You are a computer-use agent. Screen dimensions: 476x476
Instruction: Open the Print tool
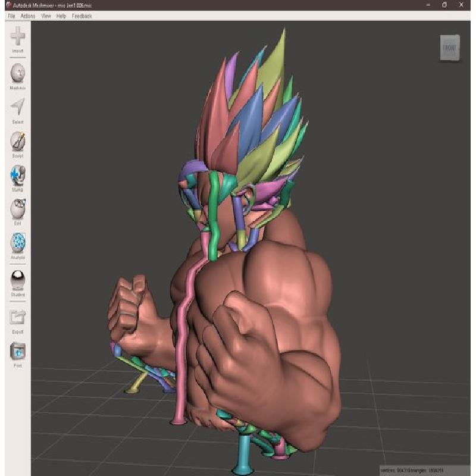(x=18, y=351)
